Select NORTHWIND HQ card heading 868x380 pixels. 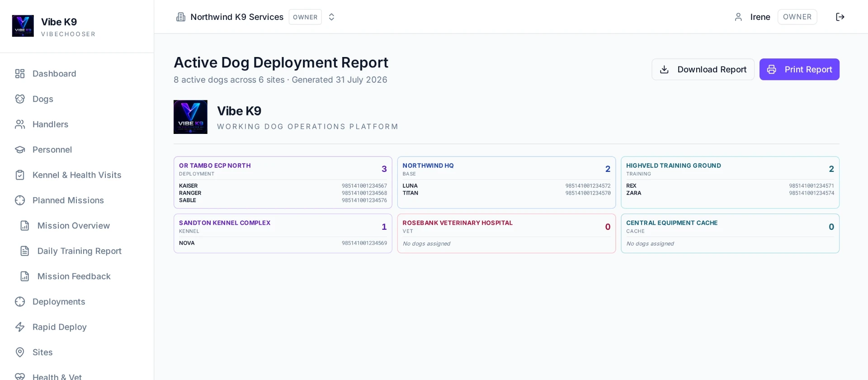point(428,166)
